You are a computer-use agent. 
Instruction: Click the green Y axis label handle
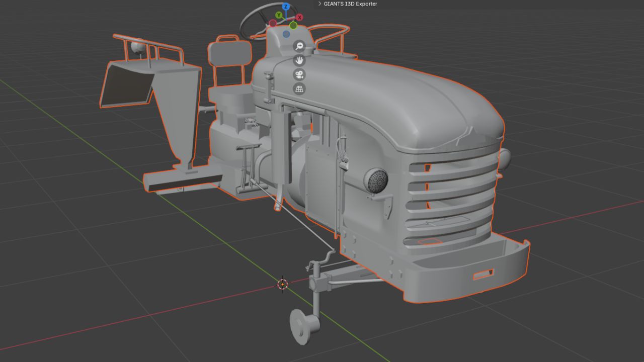(x=279, y=15)
